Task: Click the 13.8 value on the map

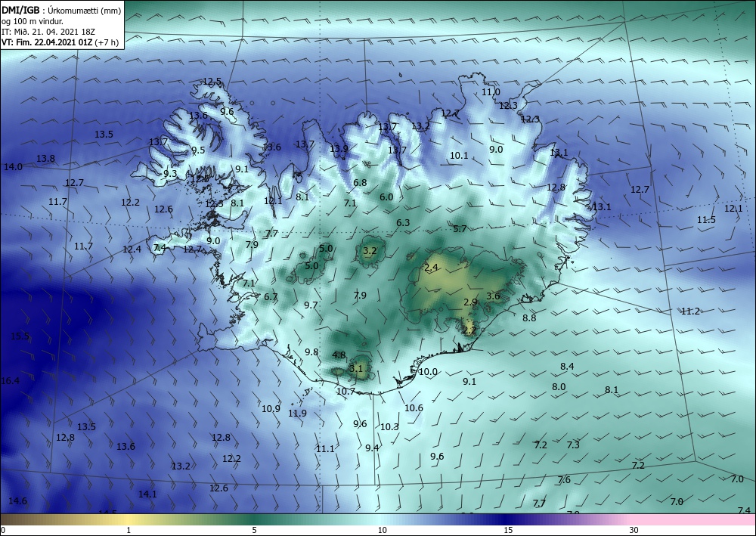Action: (x=45, y=158)
